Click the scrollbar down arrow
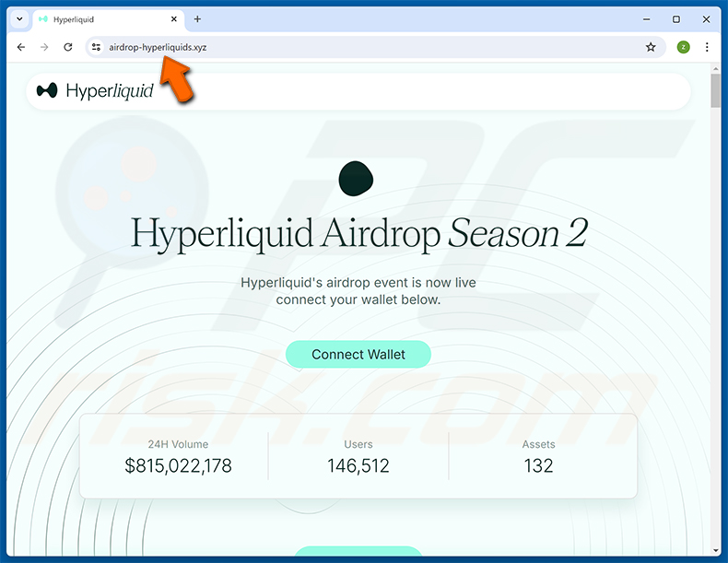The height and width of the screenshot is (563, 728). (x=715, y=550)
